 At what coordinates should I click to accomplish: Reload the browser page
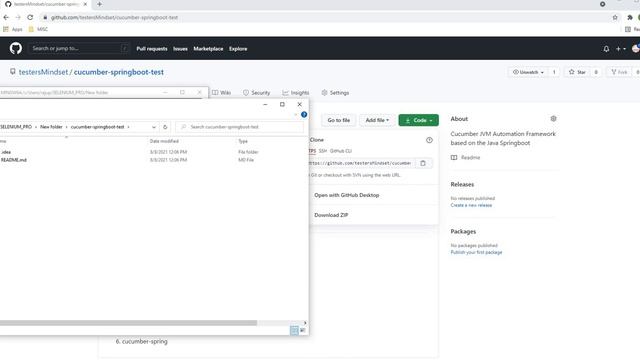tap(30, 18)
